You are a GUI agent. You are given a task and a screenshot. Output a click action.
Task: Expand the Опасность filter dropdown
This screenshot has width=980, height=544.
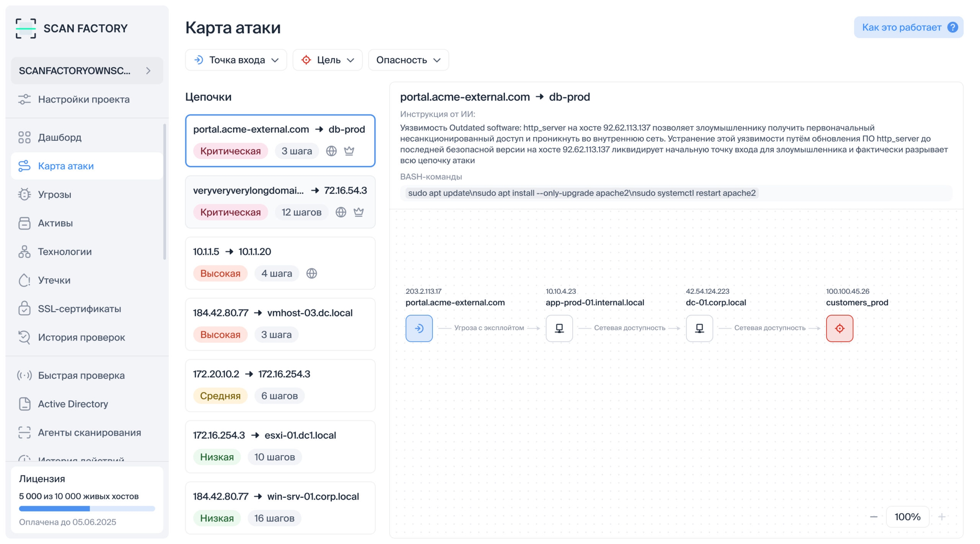408,60
